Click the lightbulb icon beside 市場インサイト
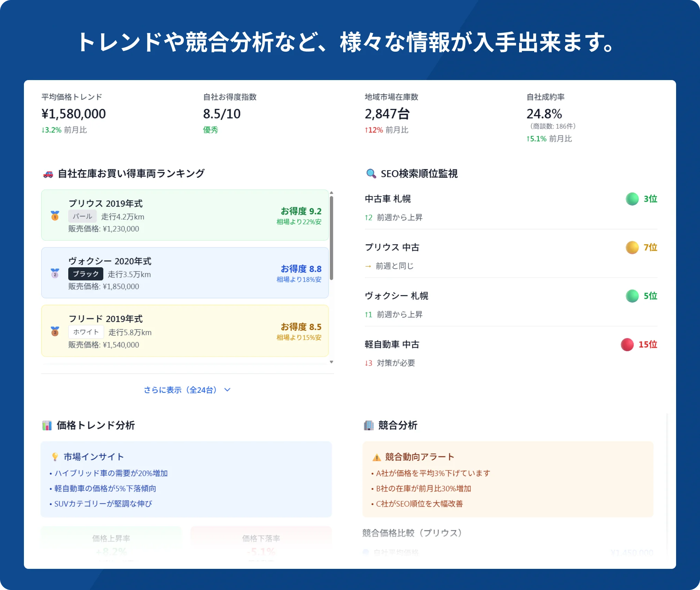700x590 pixels. pyautogui.click(x=55, y=457)
